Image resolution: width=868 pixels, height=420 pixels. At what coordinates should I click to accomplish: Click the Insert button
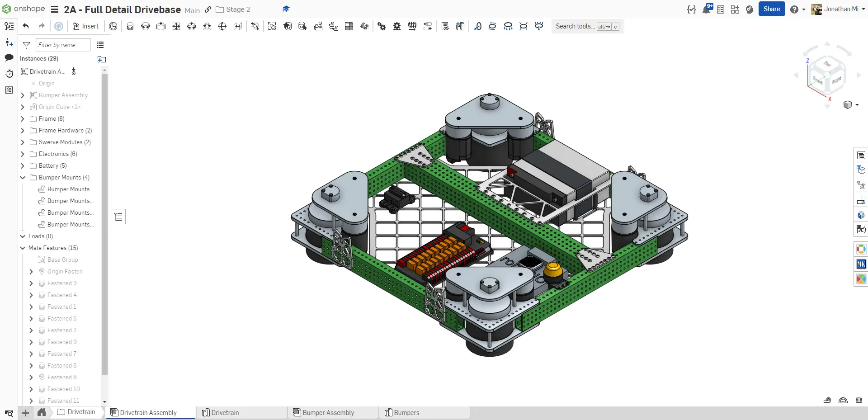(85, 26)
